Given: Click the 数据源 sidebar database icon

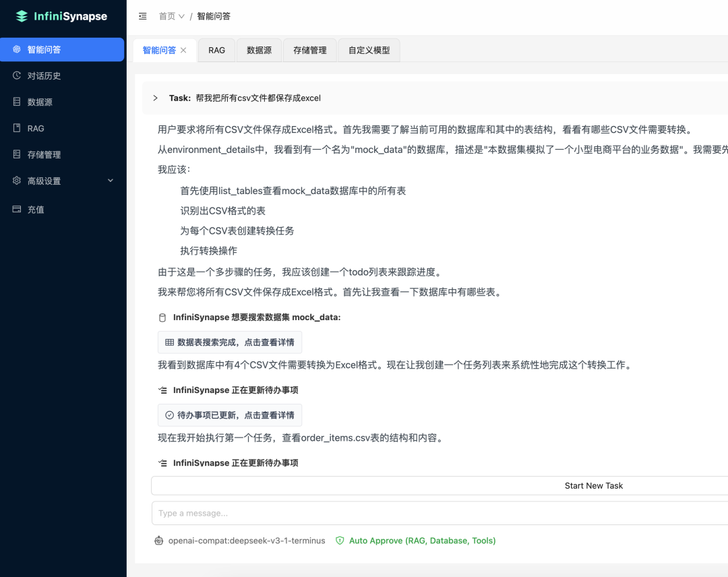Looking at the screenshot, I should point(17,102).
